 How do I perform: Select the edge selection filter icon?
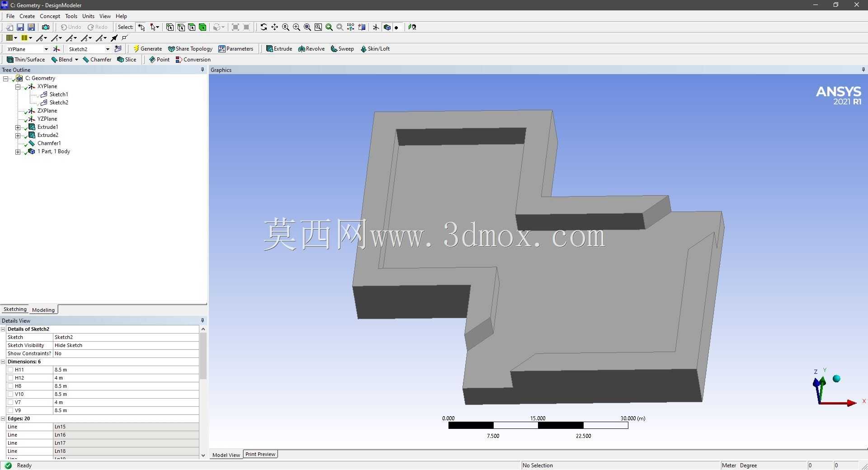click(x=181, y=27)
